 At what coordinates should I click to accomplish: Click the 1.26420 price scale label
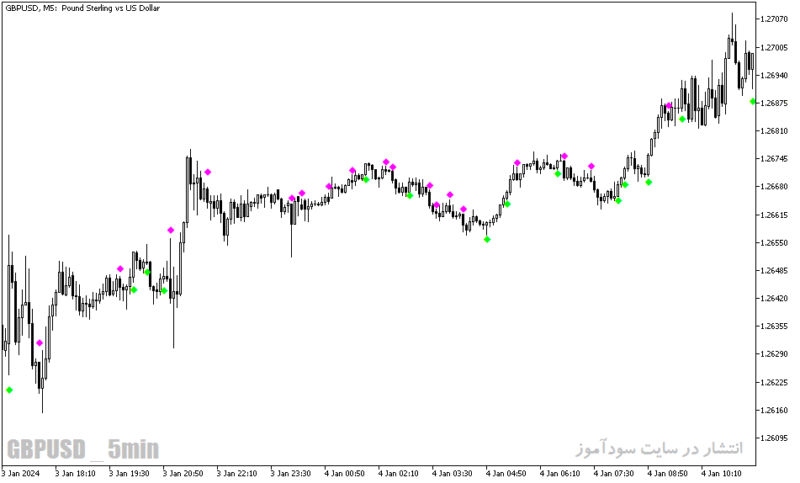tap(773, 298)
